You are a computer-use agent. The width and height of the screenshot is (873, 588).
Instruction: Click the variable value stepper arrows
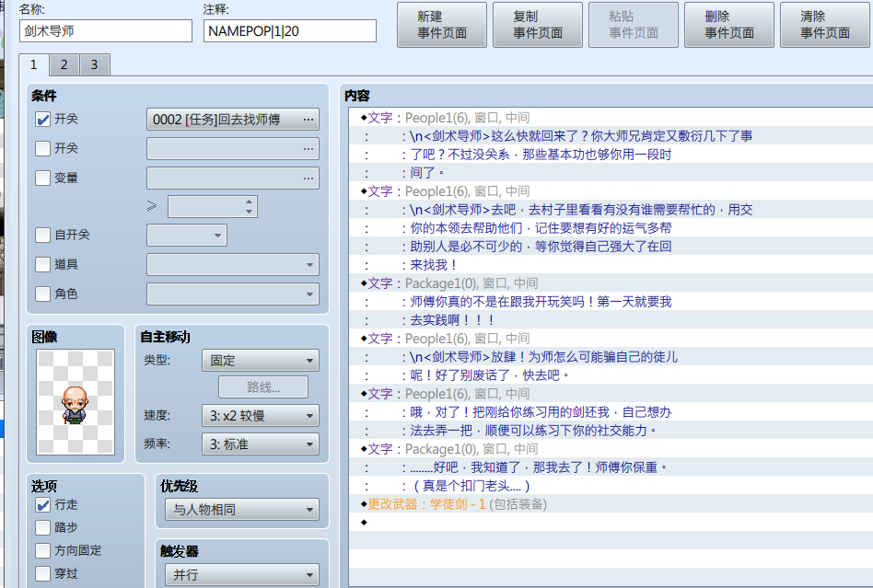tap(249, 207)
